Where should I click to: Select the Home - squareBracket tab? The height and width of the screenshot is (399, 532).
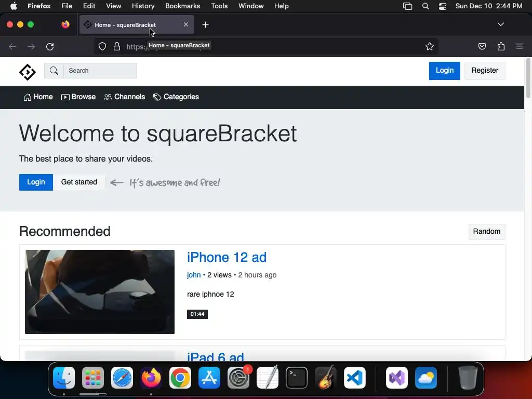[137, 25]
